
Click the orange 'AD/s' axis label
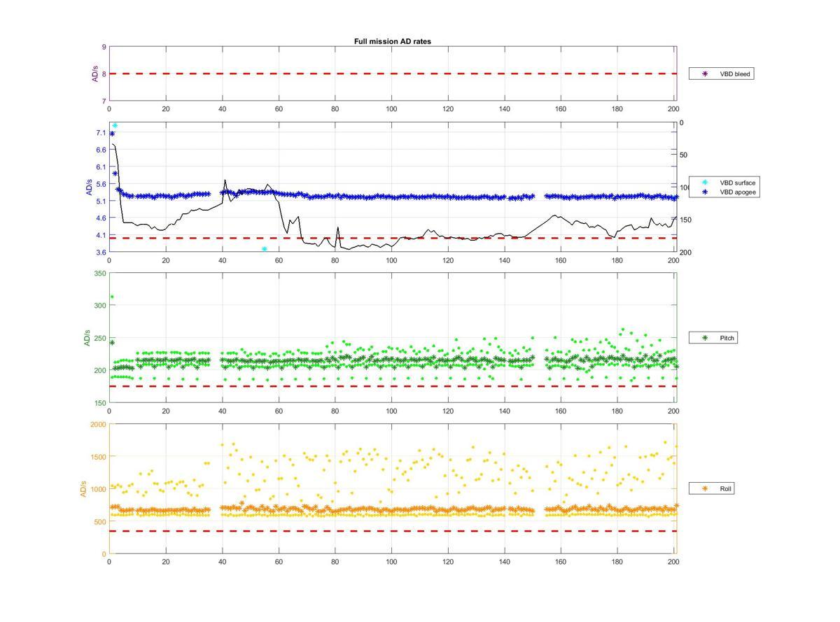[83, 489]
